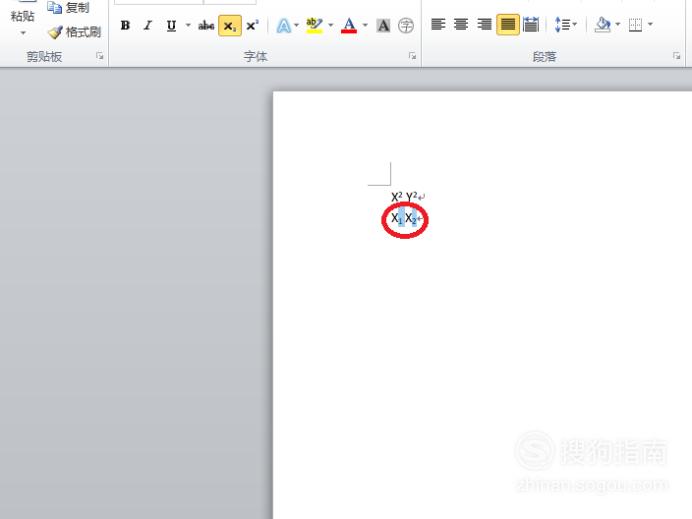Align text right

pyautogui.click(x=485, y=24)
